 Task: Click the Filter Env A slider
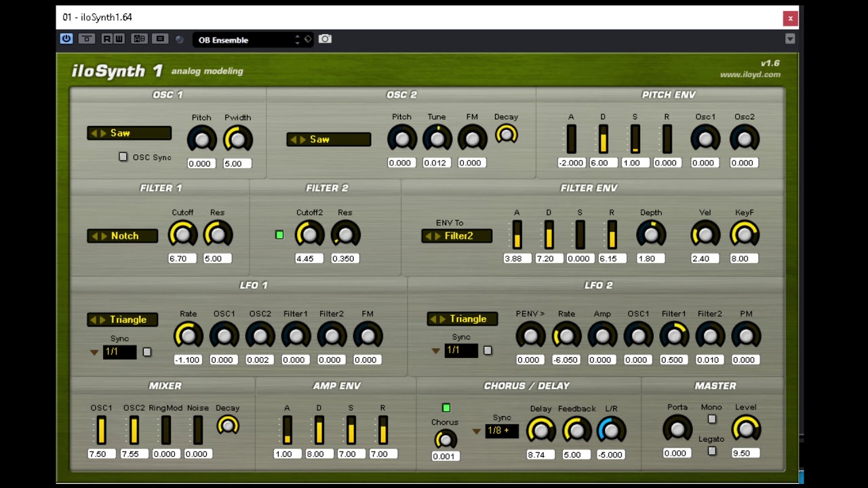[517, 235]
